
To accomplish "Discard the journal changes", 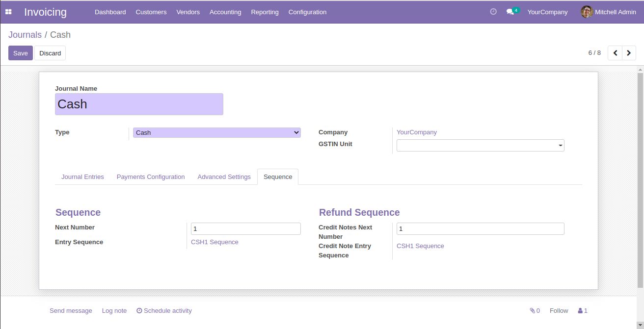I will pyautogui.click(x=50, y=53).
